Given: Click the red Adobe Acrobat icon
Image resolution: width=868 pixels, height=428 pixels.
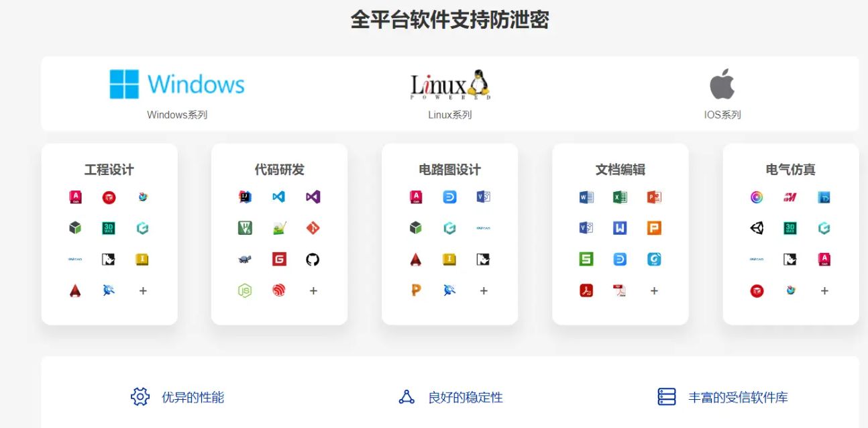Looking at the screenshot, I should click(586, 290).
